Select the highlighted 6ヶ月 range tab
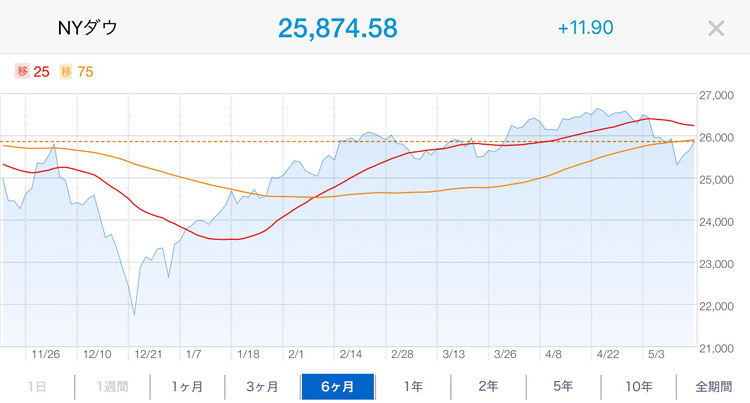 click(338, 386)
